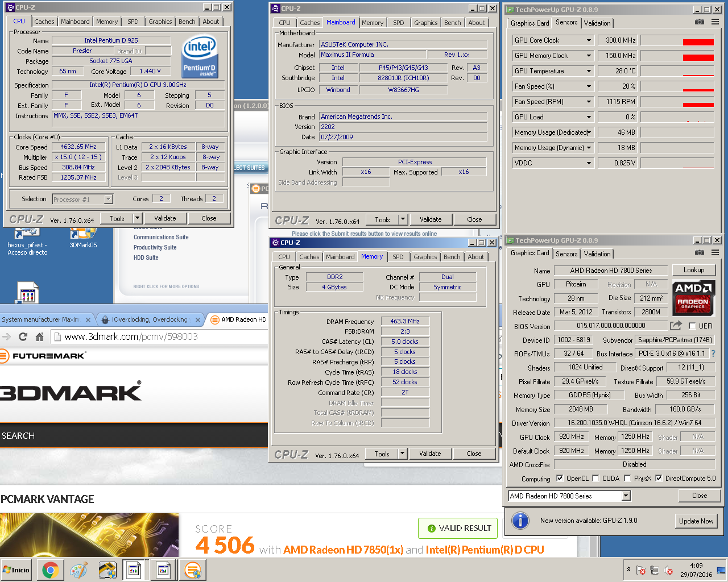Click the Fan Speed (RPM) sensor graph
This screenshot has width=728, height=582.
677,102
